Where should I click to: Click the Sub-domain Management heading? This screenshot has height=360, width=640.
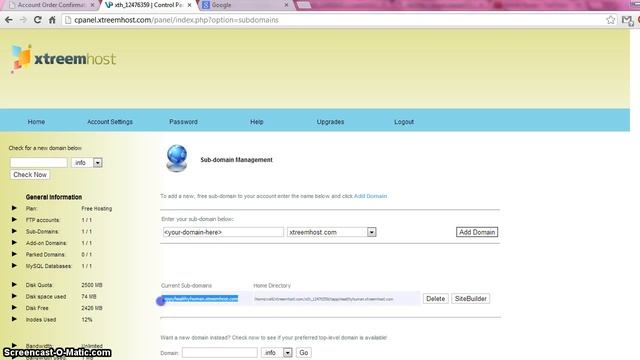click(236, 160)
